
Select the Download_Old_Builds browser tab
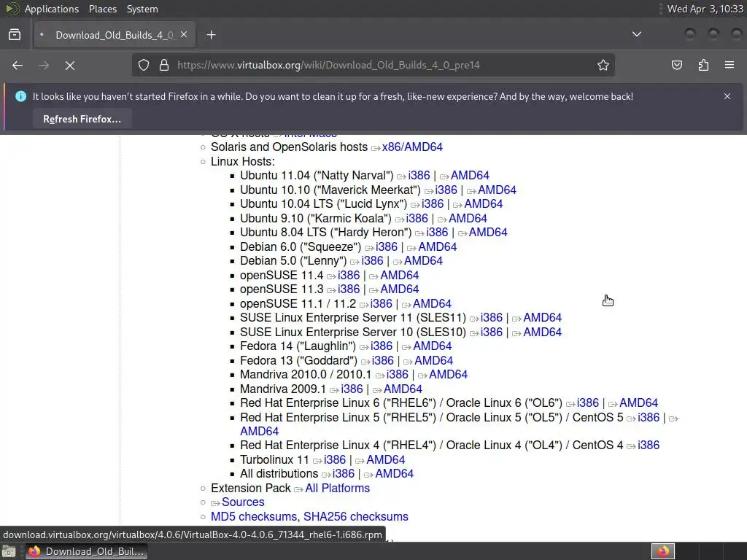[x=115, y=35]
